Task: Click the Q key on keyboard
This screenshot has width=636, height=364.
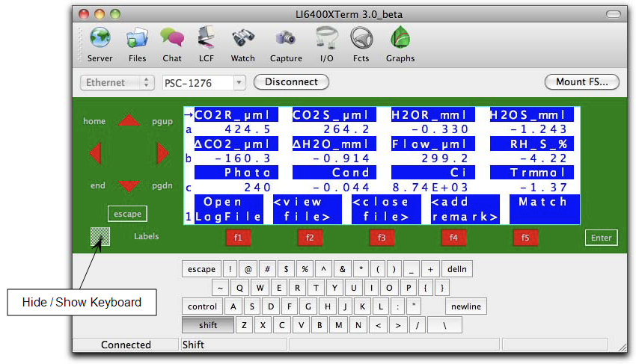Action: 239,288
